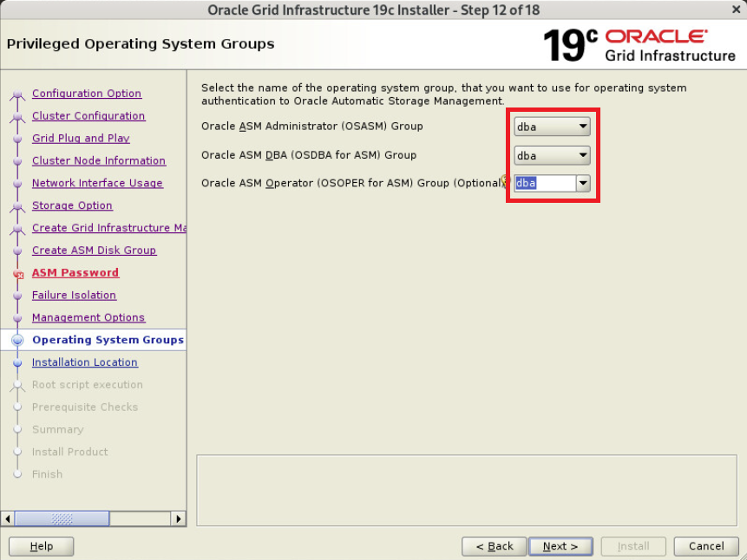
Task: Open Create Grid Infrastructure Management step
Action: (x=109, y=228)
